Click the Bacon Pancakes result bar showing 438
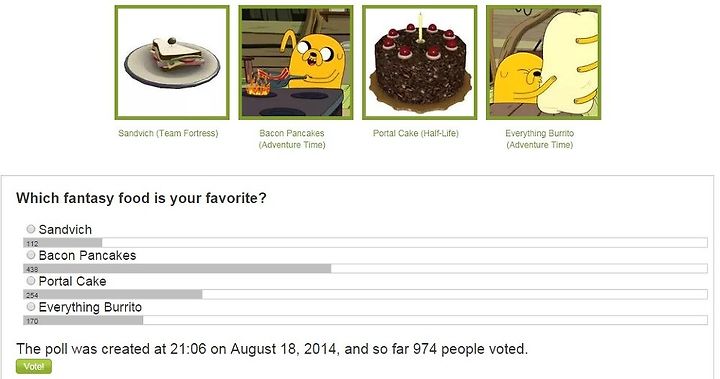The image size is (720, 379). point(366,269)
